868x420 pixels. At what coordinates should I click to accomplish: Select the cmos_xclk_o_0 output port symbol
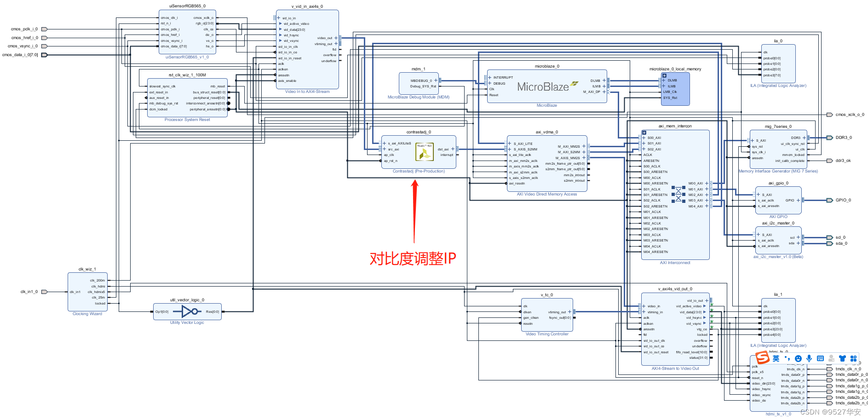[x=830, y=115]
